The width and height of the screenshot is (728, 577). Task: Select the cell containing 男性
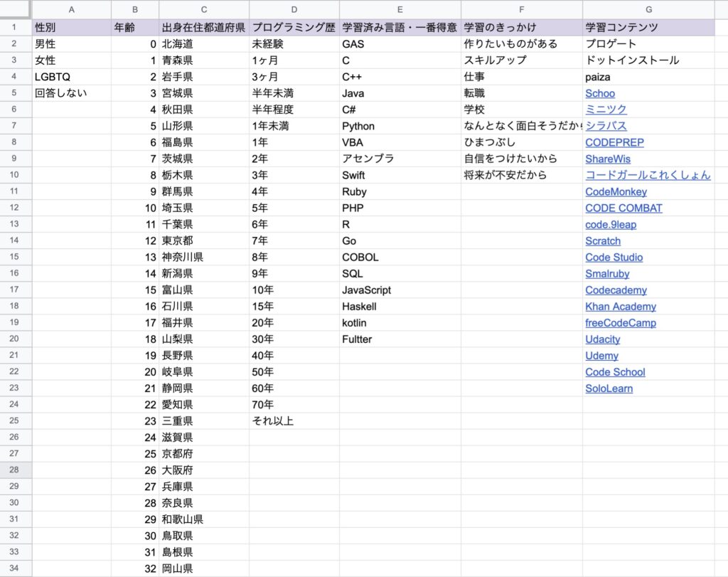coord(72,44)
